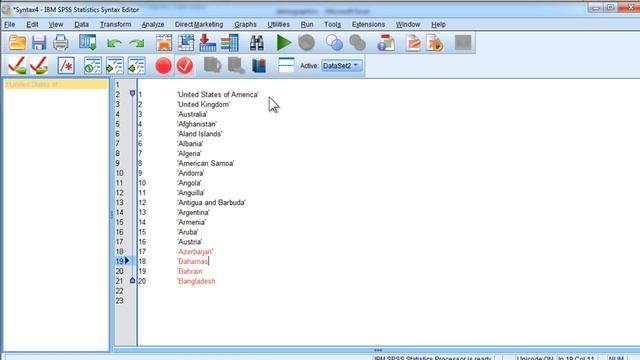Recall recently used dialogs

click(87, 42)
